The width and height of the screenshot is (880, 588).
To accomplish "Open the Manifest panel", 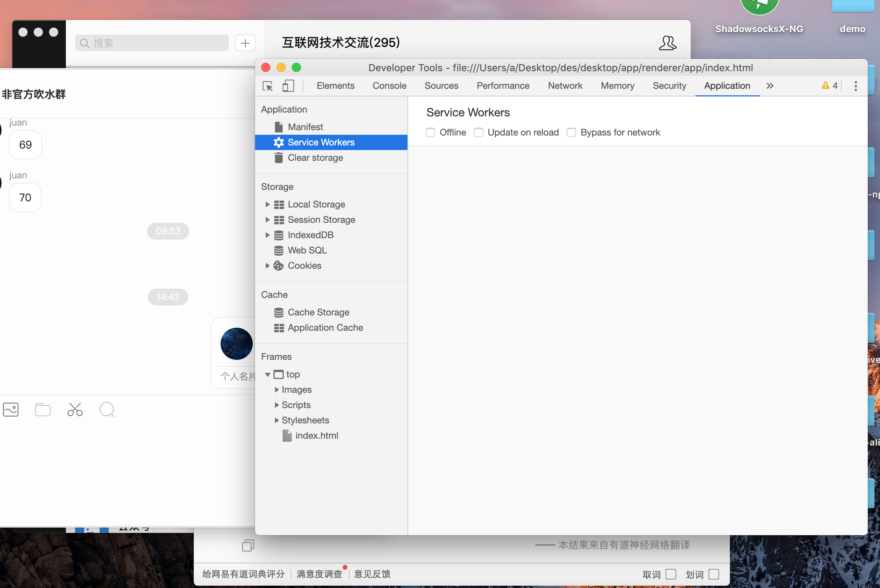I will click(x=305, y=127).
